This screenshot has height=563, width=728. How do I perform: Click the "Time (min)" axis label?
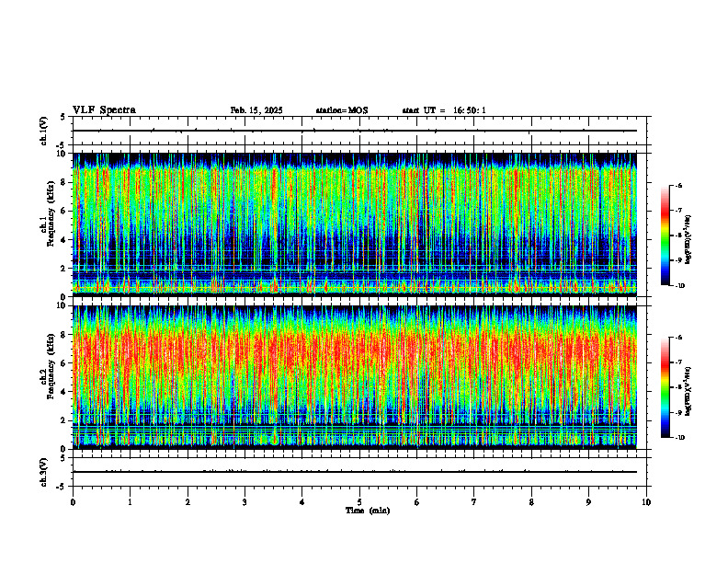click(368, 511)
